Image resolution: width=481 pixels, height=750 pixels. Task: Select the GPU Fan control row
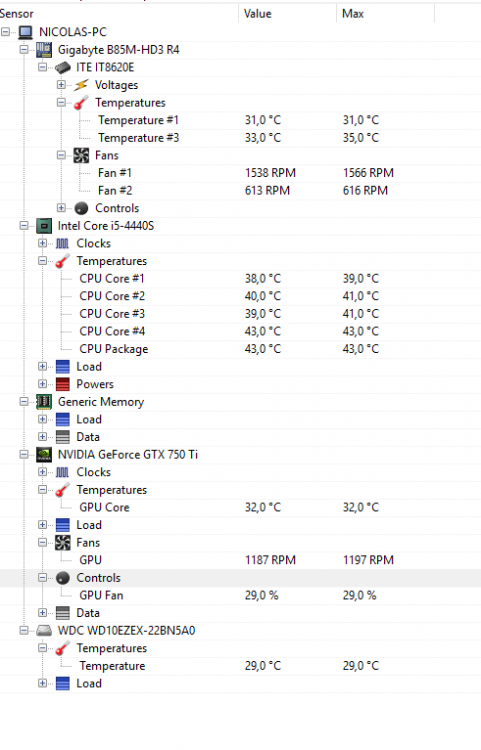coord(240,596)
